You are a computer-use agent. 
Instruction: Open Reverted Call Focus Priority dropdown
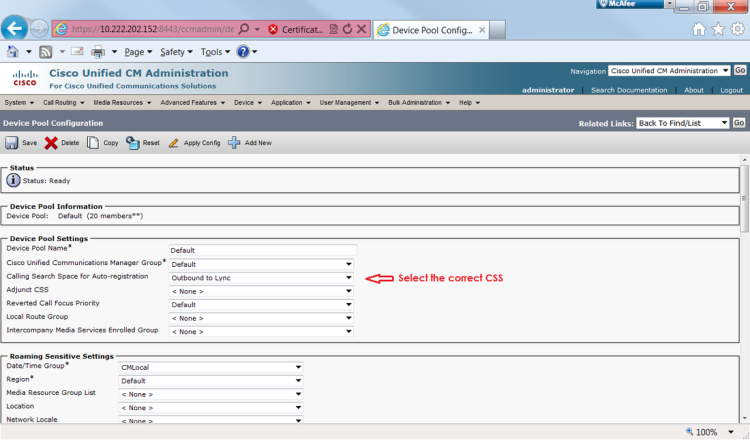261,304
